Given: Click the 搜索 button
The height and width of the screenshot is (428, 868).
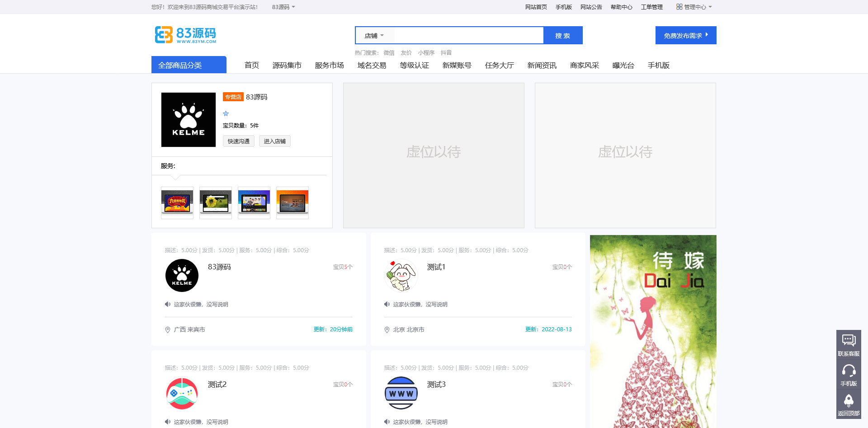Looking at the screenshot, I should click(563, 35).
